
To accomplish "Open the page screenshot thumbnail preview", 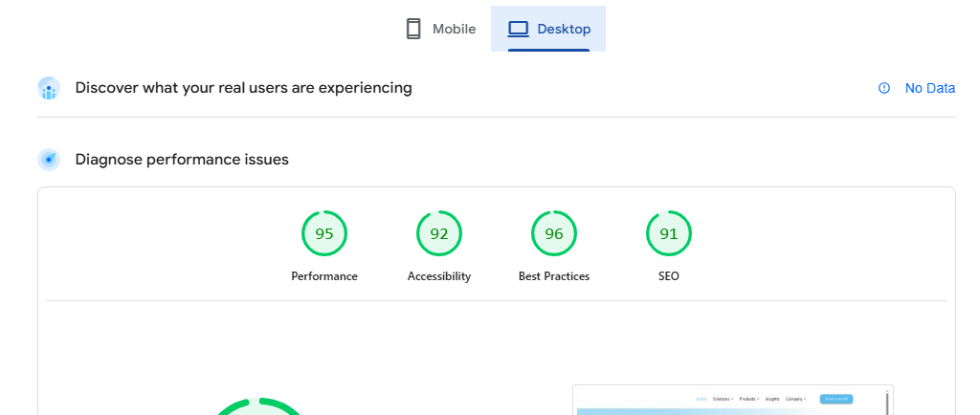I will coord(732,401).
